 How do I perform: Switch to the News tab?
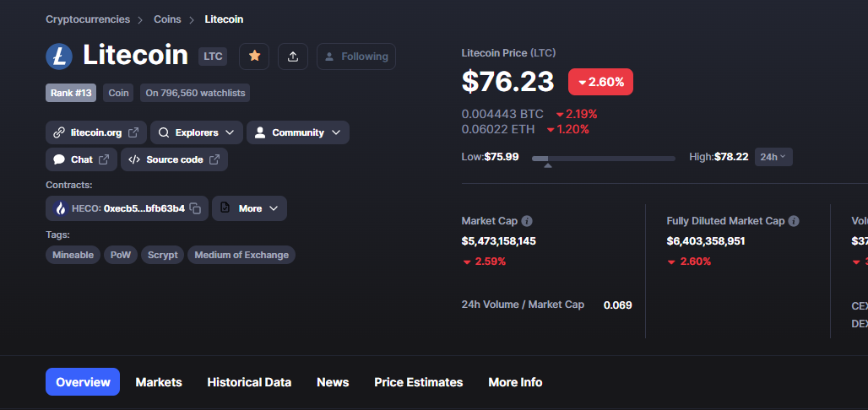point(333,382)
